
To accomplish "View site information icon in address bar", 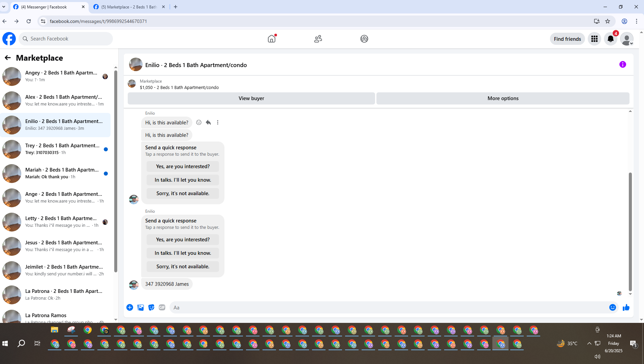I will pos(43,21).
